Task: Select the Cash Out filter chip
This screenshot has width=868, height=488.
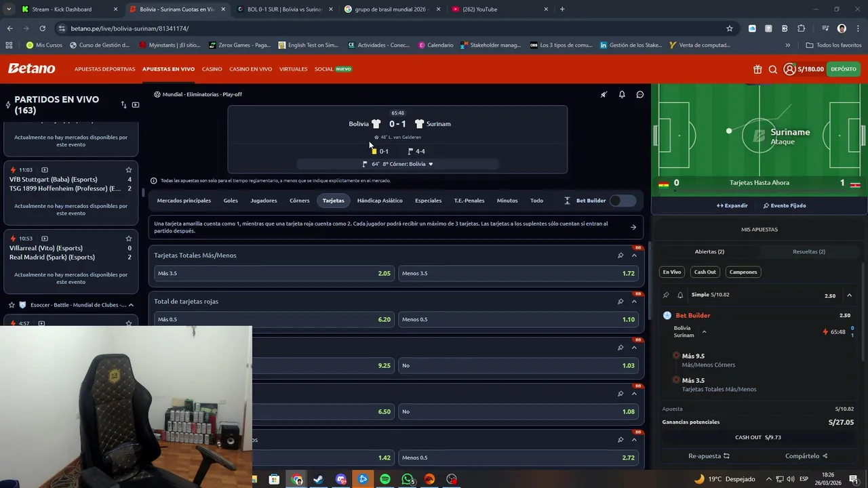Action: [x=705, y=272]
